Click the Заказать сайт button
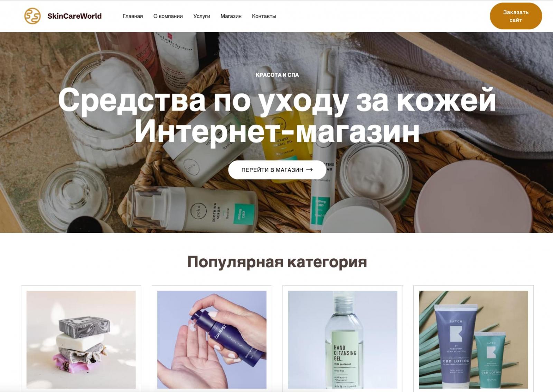Viewport: 553px width, 392px height. pos(516,16)
